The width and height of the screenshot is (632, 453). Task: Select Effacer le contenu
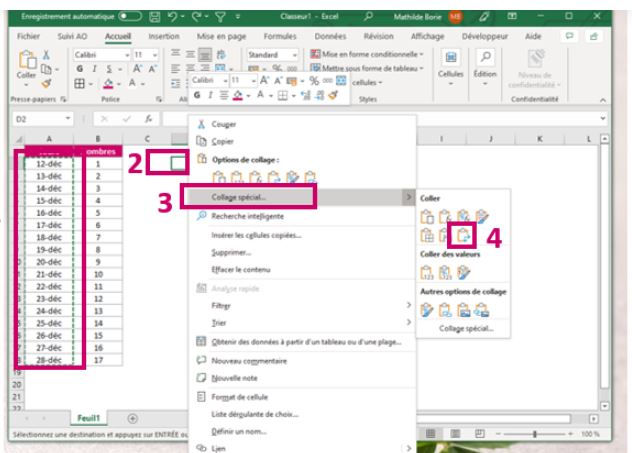pyautogui.click(x=302, y=270)
